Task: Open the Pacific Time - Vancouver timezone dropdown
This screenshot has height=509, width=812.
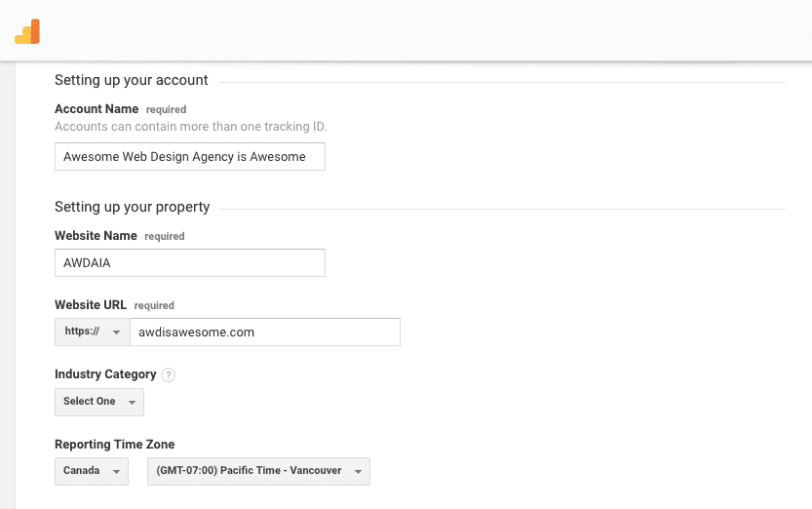Action: pyautogui.click(x=259, y=471)
